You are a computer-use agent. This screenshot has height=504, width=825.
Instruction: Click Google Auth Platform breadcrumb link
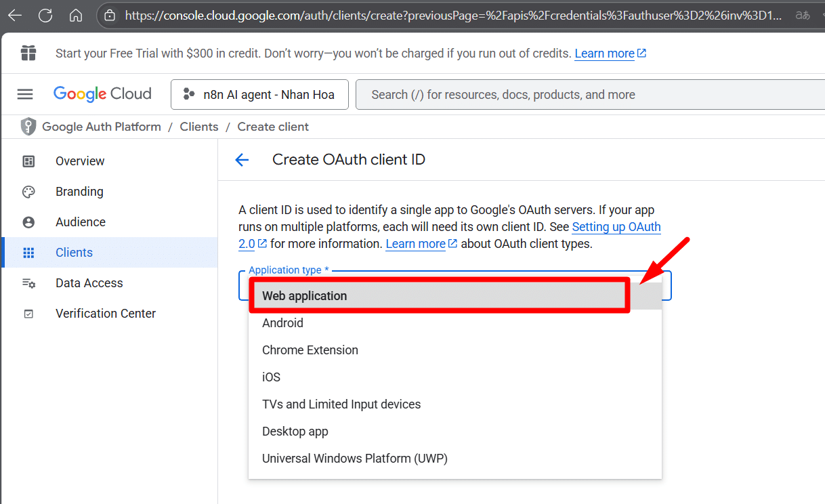[x=102, y=127]
